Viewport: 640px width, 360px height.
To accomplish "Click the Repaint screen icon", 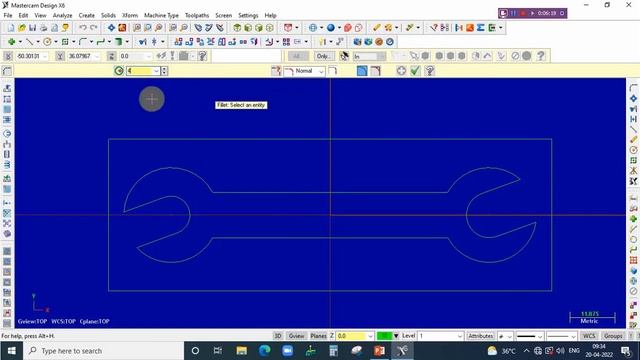I will tap(122, 28).
